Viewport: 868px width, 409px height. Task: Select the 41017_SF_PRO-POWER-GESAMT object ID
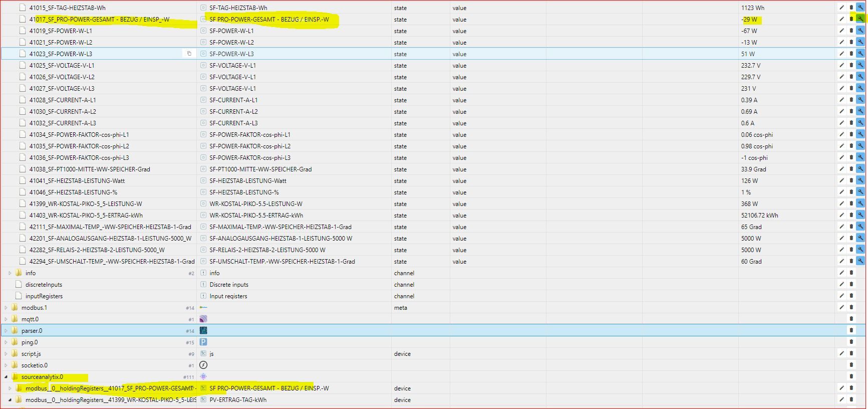click(x=99, y=20)
